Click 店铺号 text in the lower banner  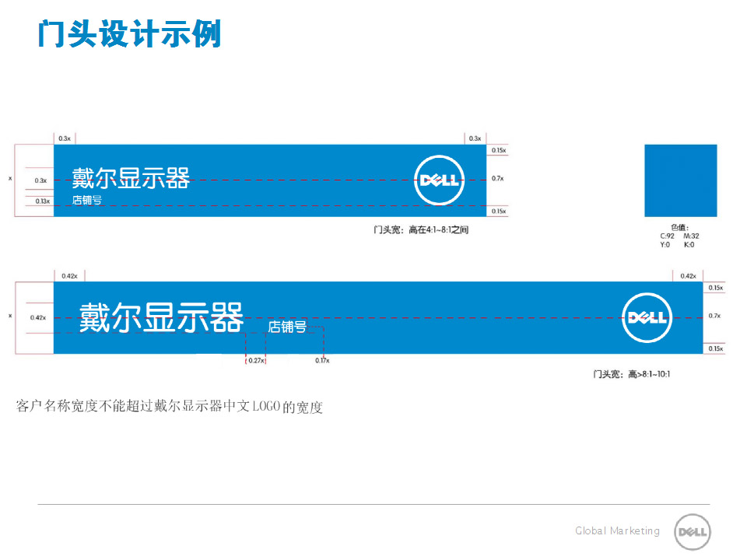pos(287,327)
